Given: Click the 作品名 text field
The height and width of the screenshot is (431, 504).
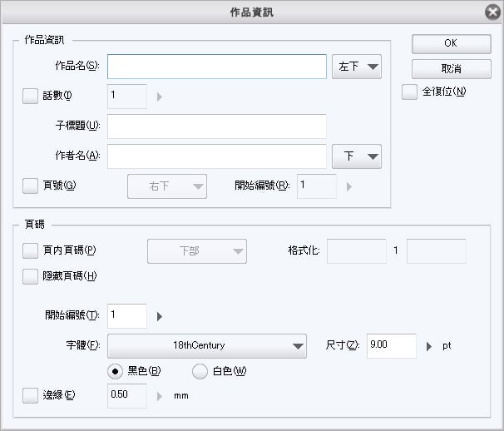Looking at the screenshot, I should click(x=216, y=67).
